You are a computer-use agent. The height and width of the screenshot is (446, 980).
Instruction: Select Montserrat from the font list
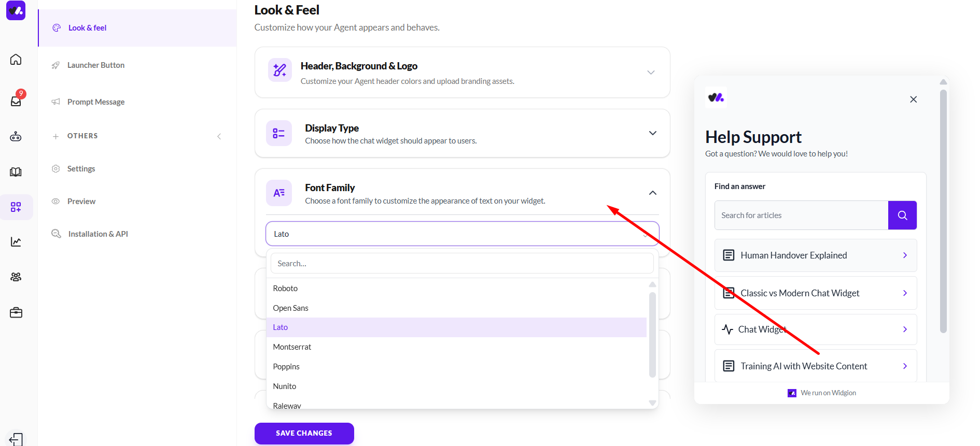292,347
